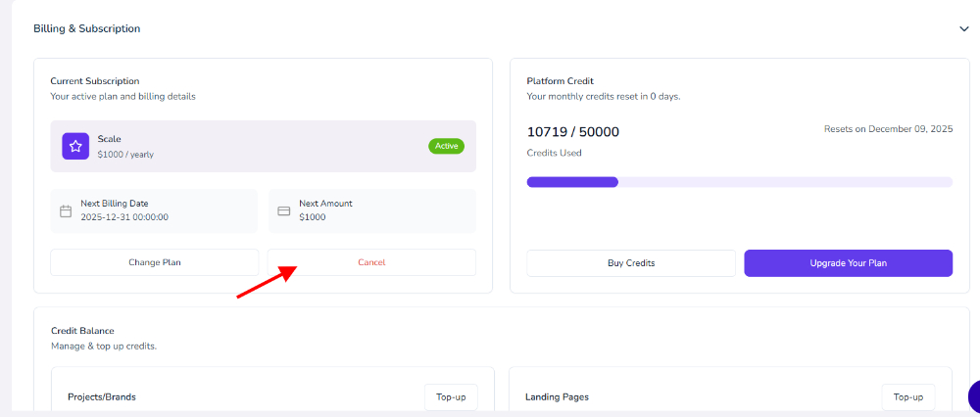Click the star icon beside the Scale plan
This screenshot has width=980, height=417.
[75, 146]
